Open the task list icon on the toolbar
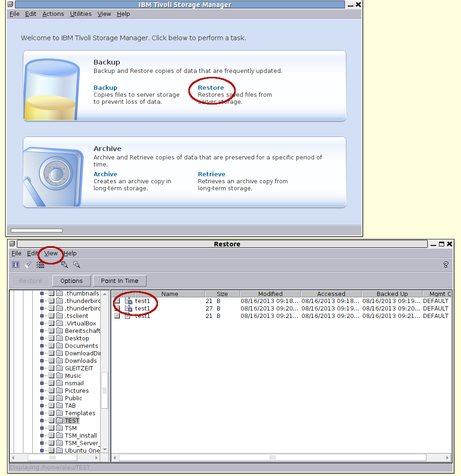 click(40, 264)
